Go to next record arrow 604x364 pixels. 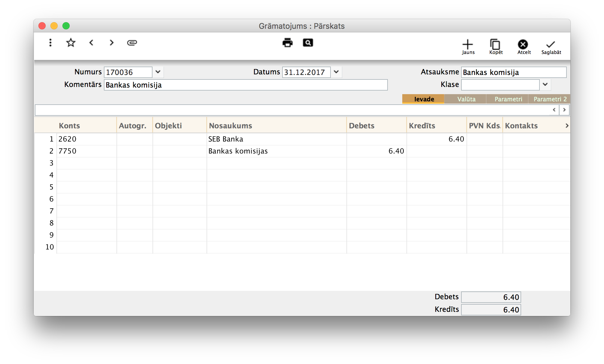[112, 43]
